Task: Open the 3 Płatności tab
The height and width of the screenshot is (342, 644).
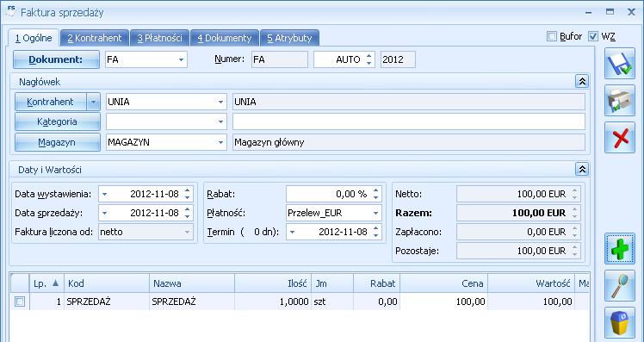Action: tap(159, 38)
